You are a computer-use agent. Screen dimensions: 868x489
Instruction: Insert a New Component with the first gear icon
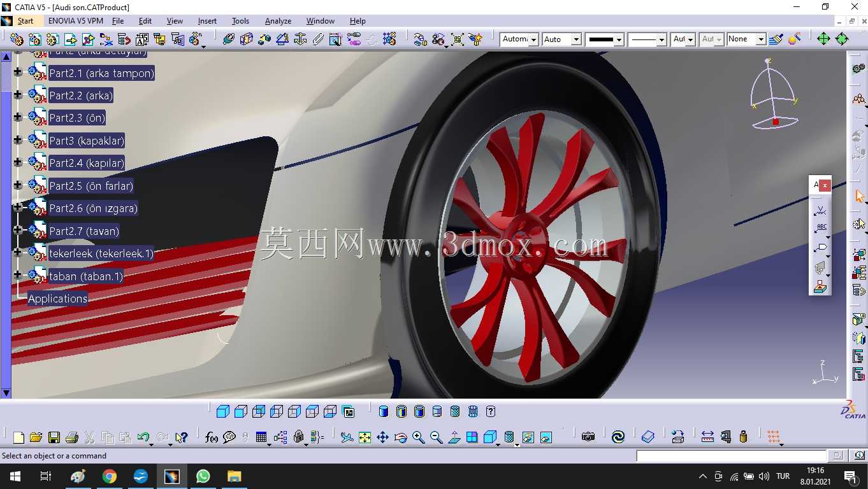pyautogui.click(x=17, y=39)
